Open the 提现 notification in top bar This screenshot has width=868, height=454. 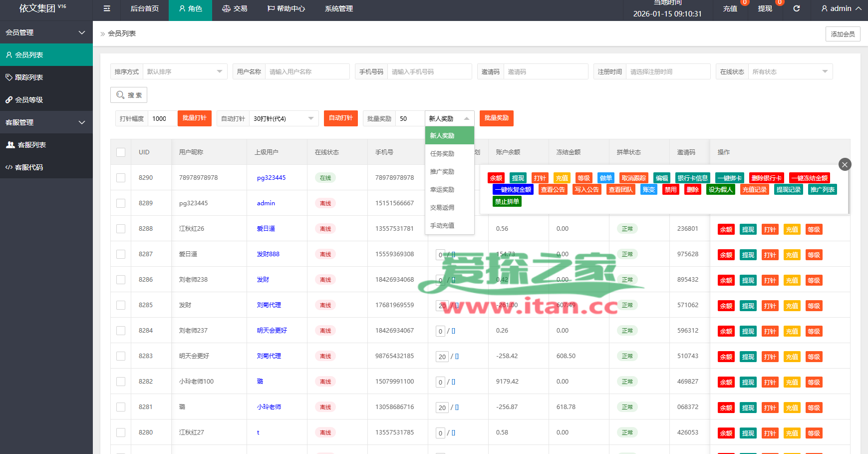(765, 8)
